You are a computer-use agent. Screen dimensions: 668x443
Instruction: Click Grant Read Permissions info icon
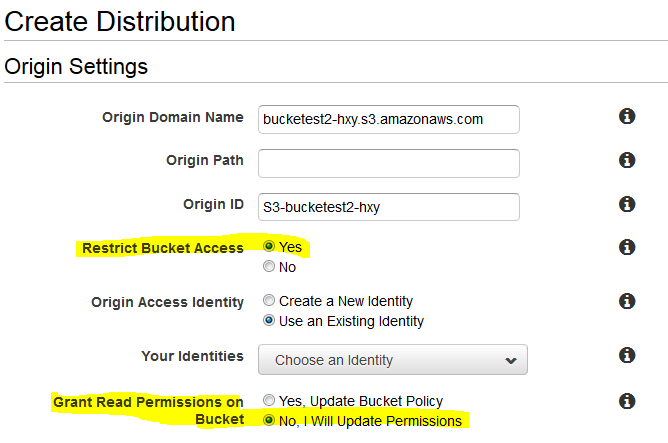click(627, 401)
